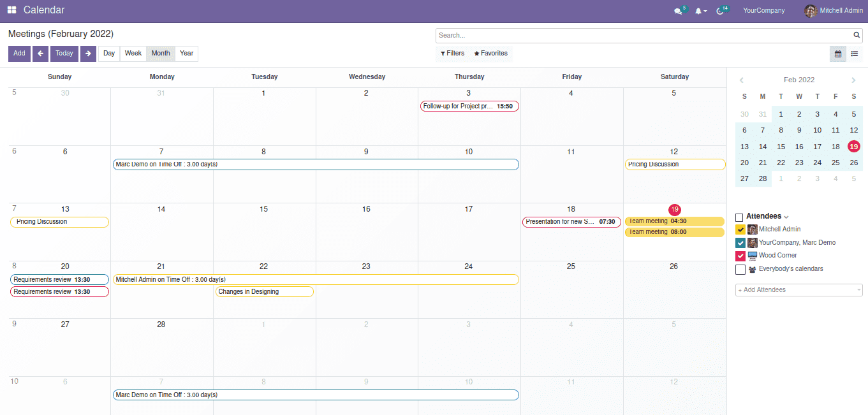Click the Add meeting button
The image size is (868, 415).
19,54
